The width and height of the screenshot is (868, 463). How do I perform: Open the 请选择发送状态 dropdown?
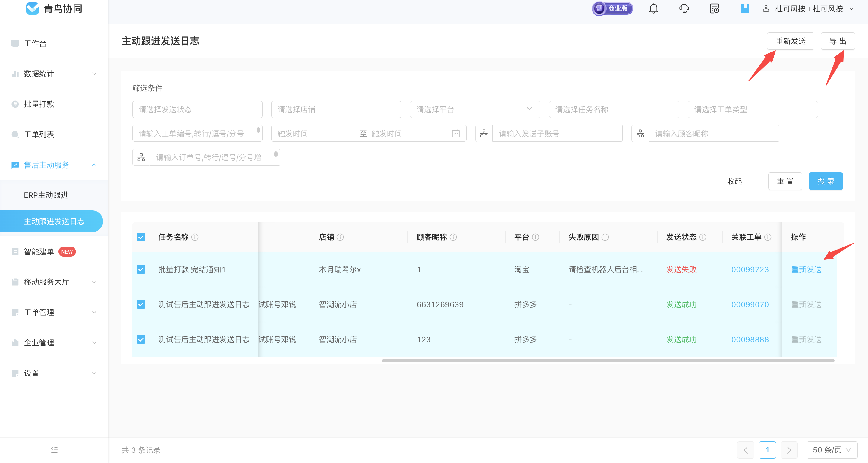coord(197,109)
